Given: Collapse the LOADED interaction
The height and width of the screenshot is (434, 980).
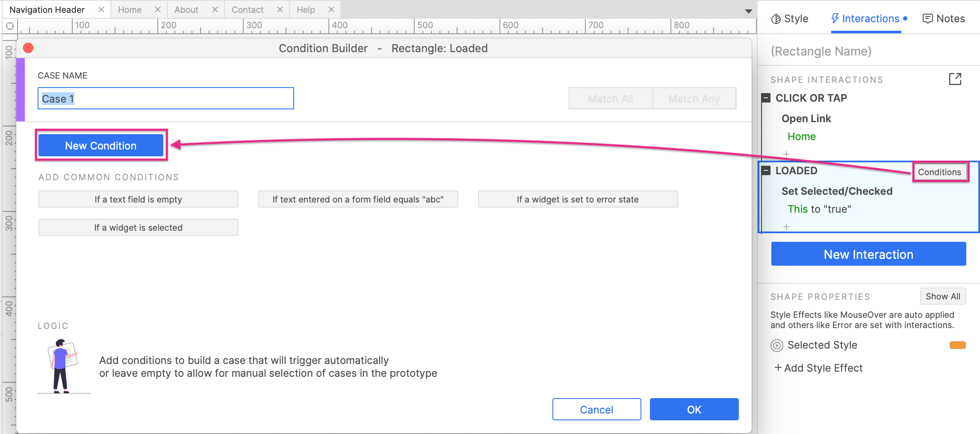Looking at the screenshot, I should point(766,171).
